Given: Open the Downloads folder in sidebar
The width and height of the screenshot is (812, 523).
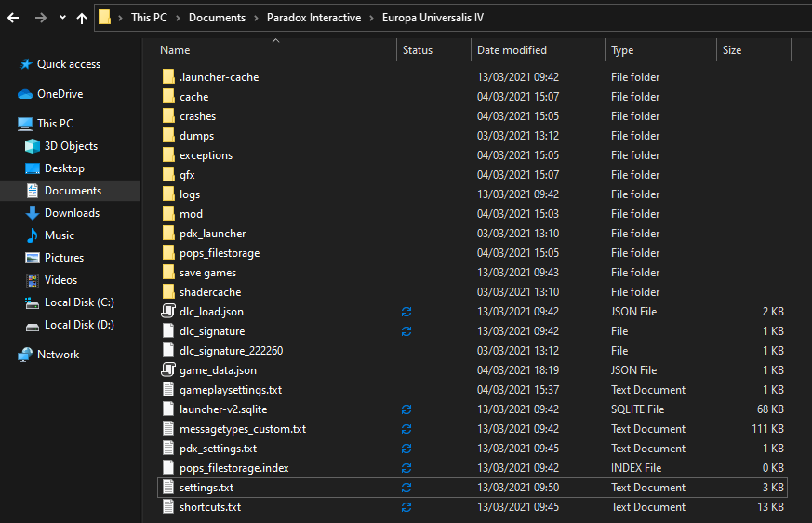Looking at the screenshot, I should coord(72,213).
